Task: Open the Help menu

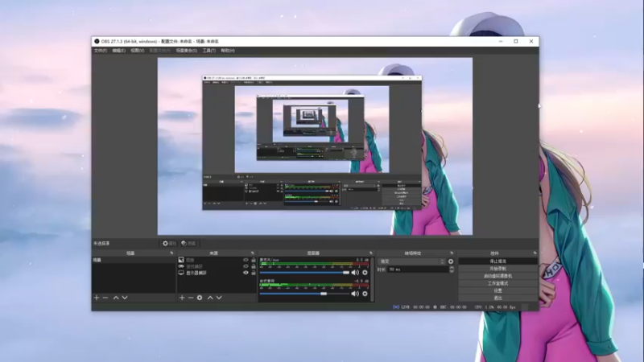Action: (228, 51)
